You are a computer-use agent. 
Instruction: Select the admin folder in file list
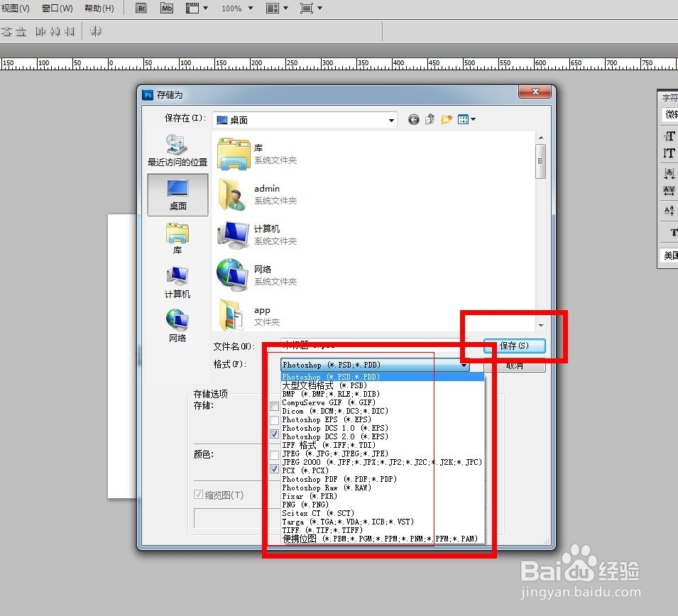257,194
